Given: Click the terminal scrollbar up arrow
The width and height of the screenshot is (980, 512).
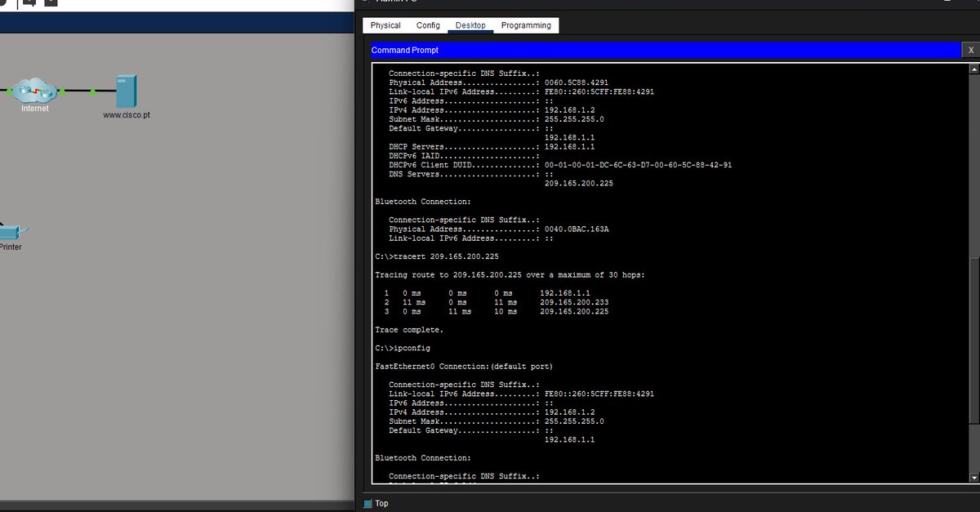Looking at the screenshot, I should 973,69.
